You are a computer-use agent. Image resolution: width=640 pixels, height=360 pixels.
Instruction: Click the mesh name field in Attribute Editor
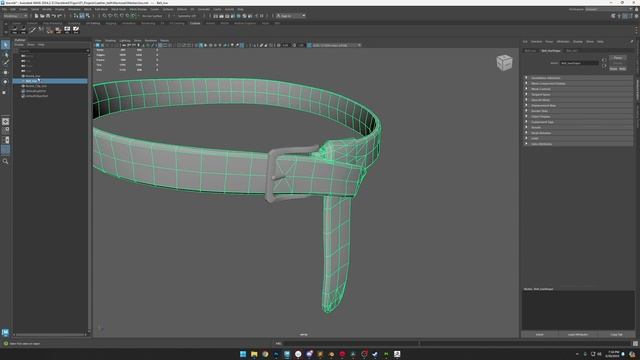click(579, 63)
